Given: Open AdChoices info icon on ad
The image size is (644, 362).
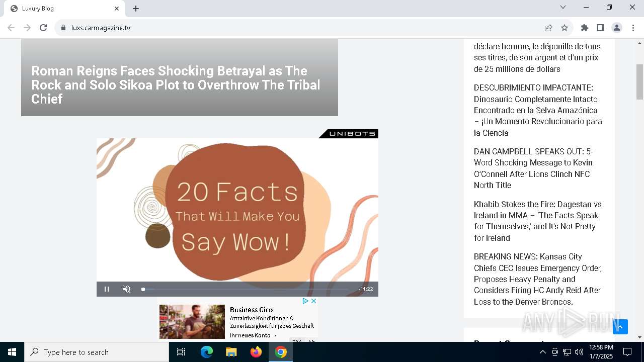Looking at the screenshot, I should coord(305,301).
